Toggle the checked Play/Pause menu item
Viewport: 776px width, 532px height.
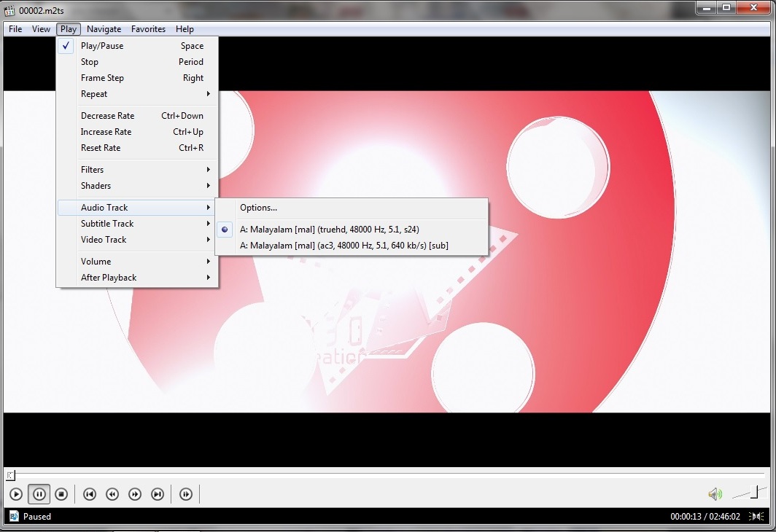tap(102, 46)
